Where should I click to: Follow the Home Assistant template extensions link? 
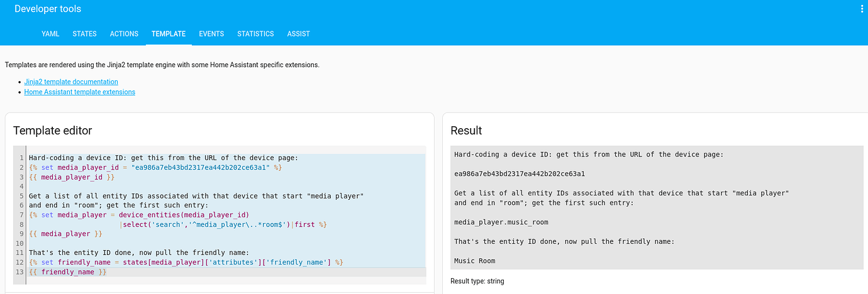pos(79,92)
